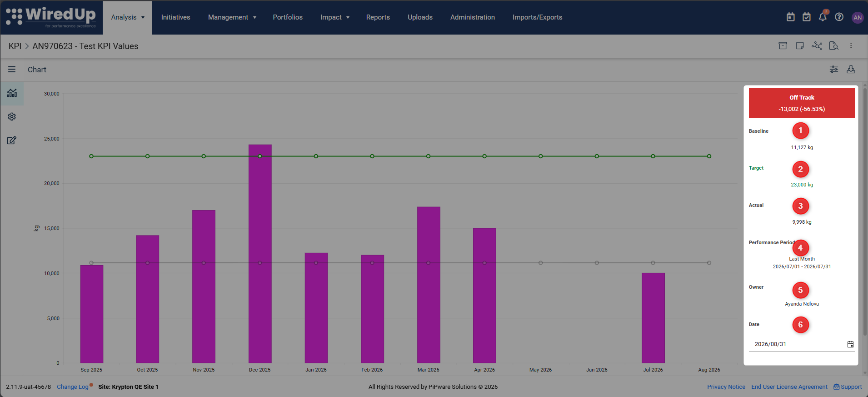Open chart filter sliders settings
868x397 pixels.
[x=834, y=69]
